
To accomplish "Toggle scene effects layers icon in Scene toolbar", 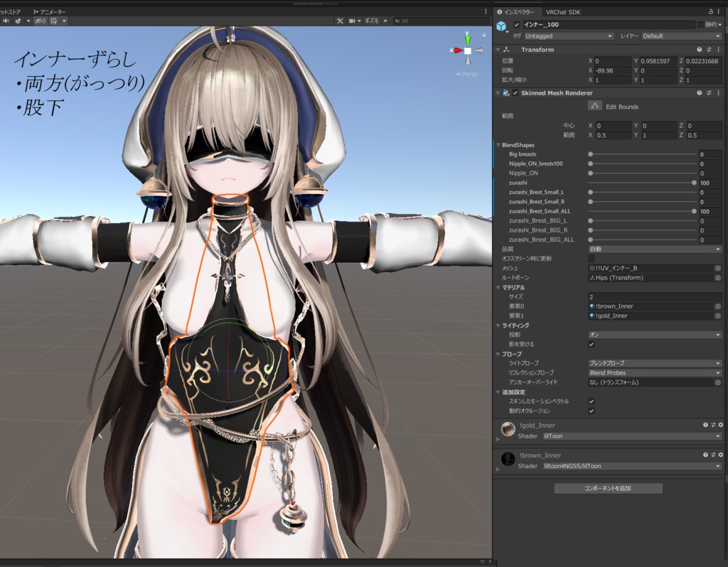I will click(x=18, y=21).
